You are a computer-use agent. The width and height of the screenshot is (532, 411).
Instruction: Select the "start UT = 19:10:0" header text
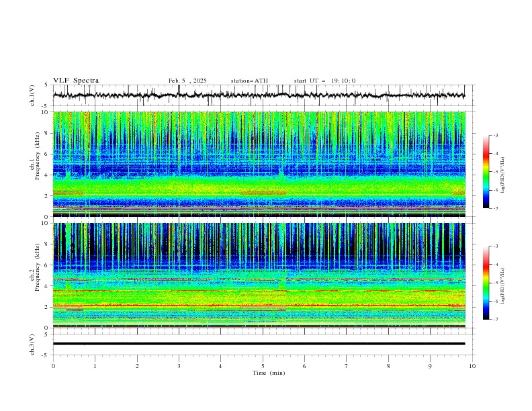click(324, 81)
